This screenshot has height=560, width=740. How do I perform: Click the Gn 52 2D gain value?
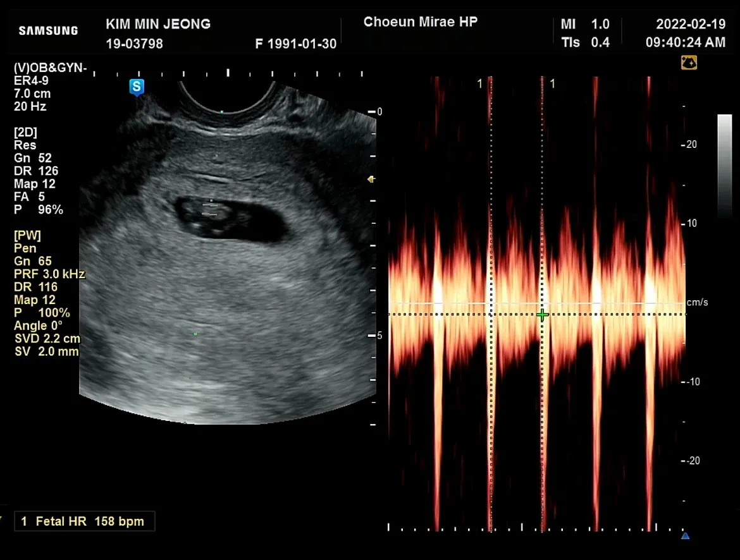point(32,158)
